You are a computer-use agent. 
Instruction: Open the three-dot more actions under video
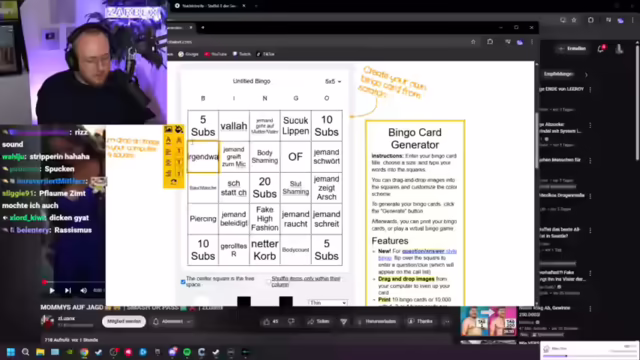pos(447,322)
